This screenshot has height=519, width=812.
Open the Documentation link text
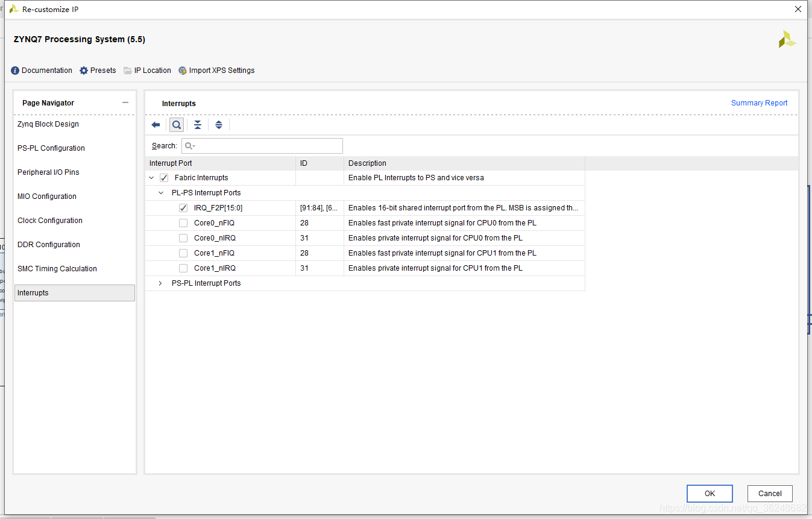tap(47, 71)
